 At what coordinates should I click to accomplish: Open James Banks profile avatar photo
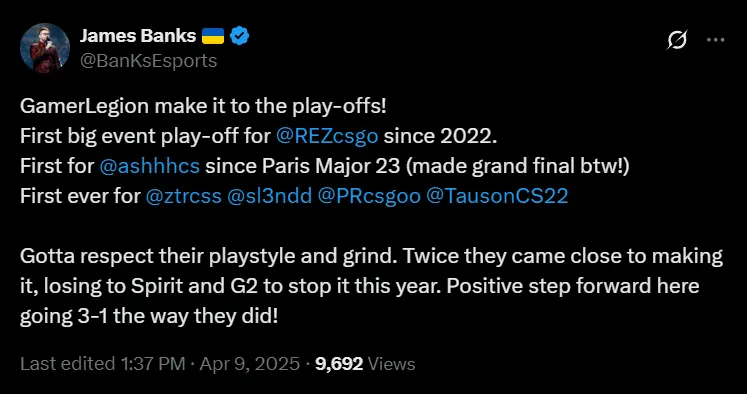[x=45, y=48]
